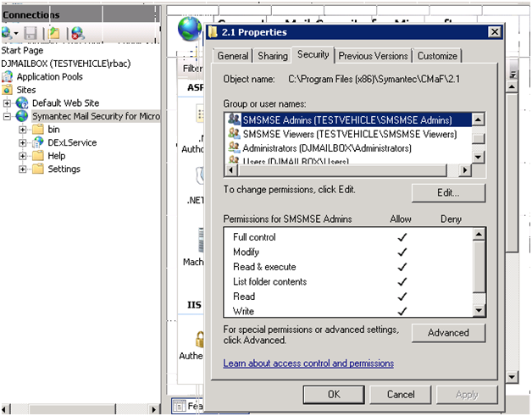This screenshot has width=532, height=416.
Task: Open dropdown arrow beside connect icon
Action: pyautogui.click(x=15, y=34)
